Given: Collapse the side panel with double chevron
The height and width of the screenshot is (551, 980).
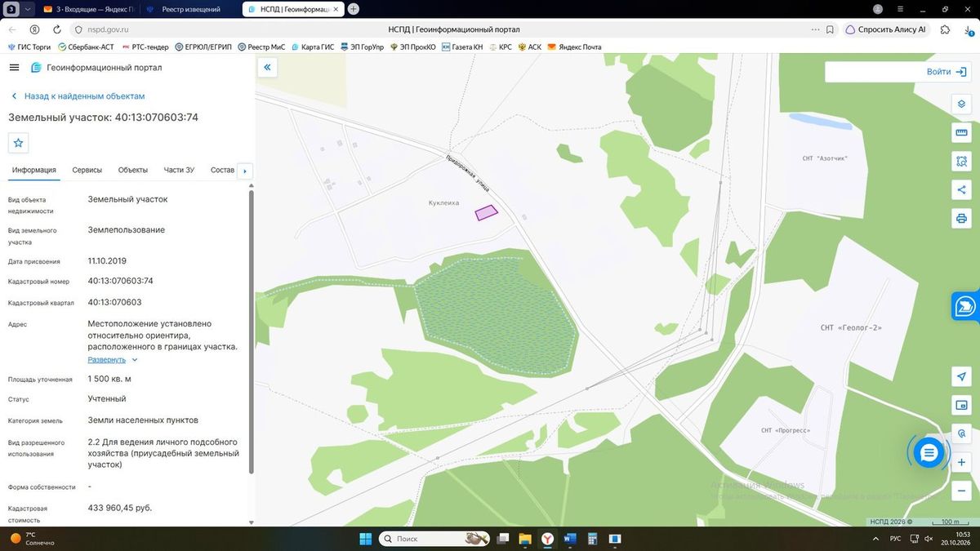Looking at the screenshot, I should pyautogui.click(x=267, y=68).
